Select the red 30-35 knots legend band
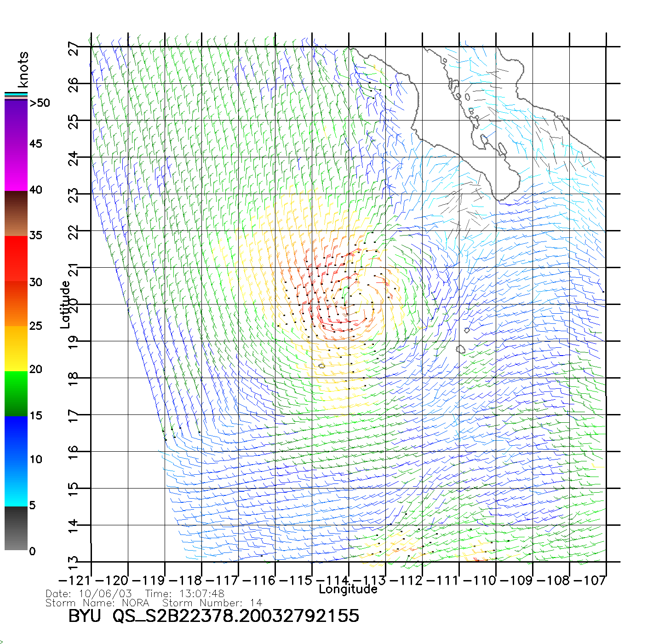This screenshot has width=653, height=644. coord(16,258)
